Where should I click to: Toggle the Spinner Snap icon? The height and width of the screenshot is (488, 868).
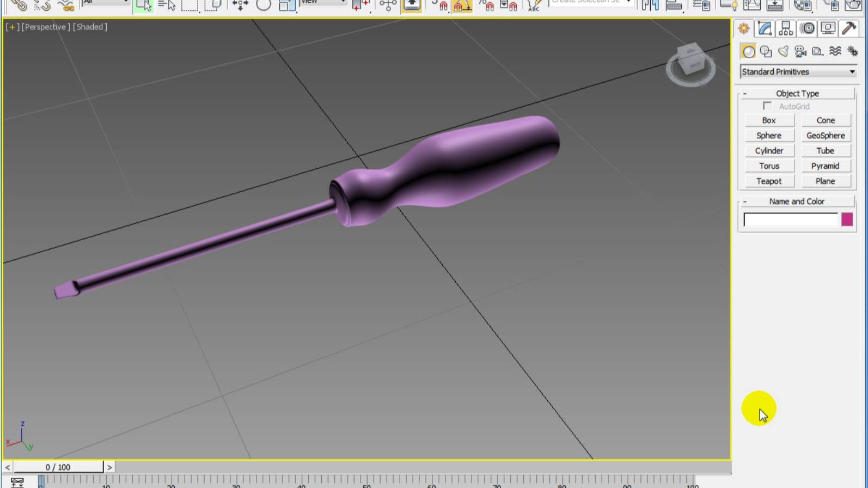tap(509, 5)
